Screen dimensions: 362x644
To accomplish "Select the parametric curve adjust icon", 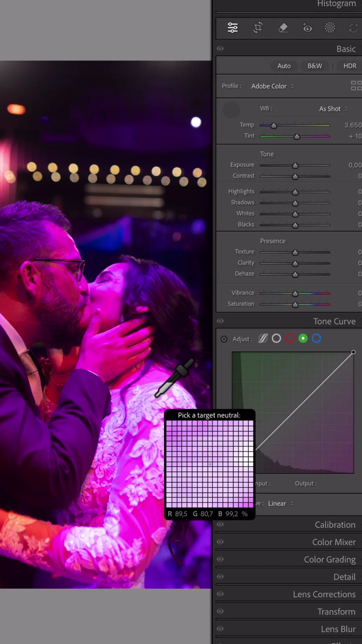I will (x=263, y=339).
